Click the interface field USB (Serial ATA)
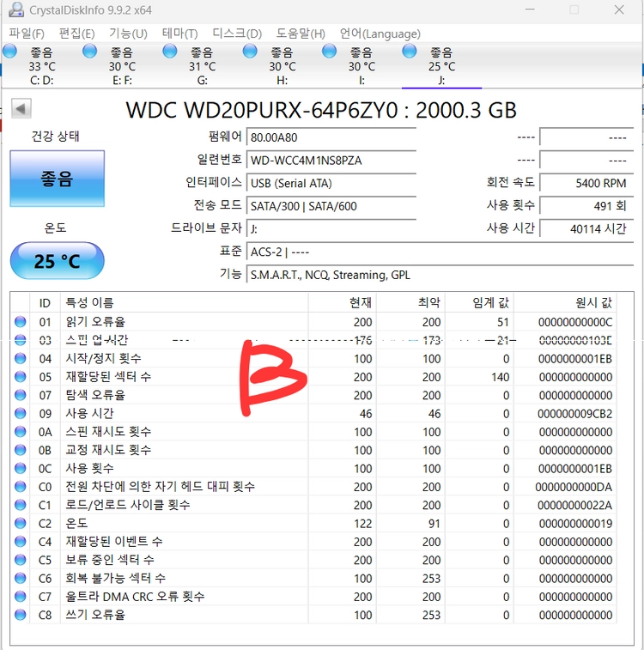 click(x=331, y=183)
